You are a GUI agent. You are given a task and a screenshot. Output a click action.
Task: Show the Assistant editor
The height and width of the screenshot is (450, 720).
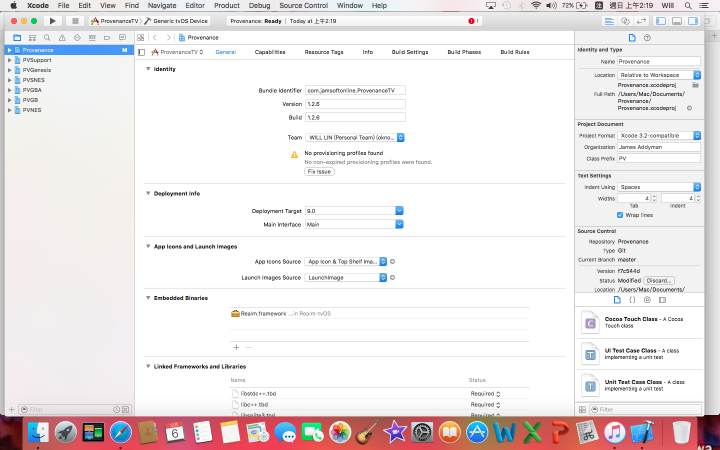click(x=625, y=21)
